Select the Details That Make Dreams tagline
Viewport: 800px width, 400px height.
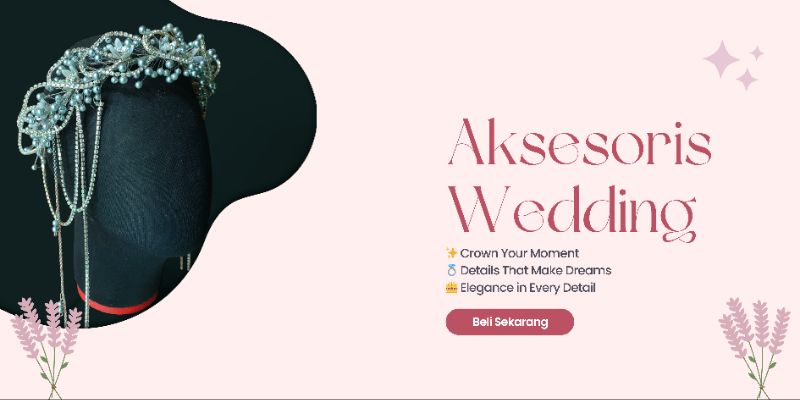point(536,270)
